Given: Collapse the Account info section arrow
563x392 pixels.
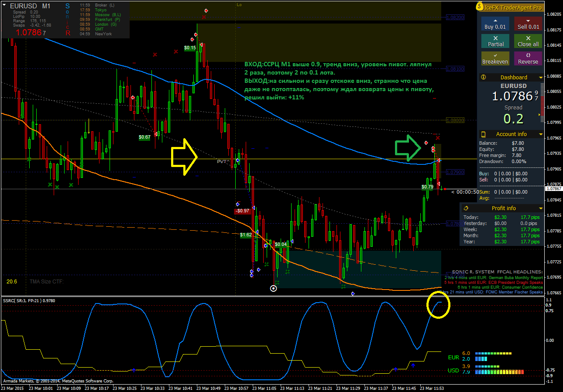Looking at the screenshot, I should click(x=541, y=134).
